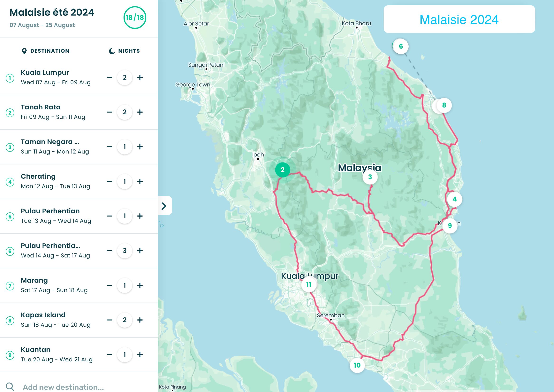Reduce nights for Cherating stop

110,182
